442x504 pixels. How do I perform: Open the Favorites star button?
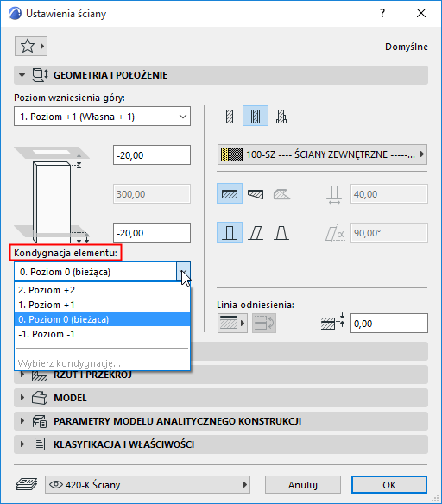click(31, 47)
